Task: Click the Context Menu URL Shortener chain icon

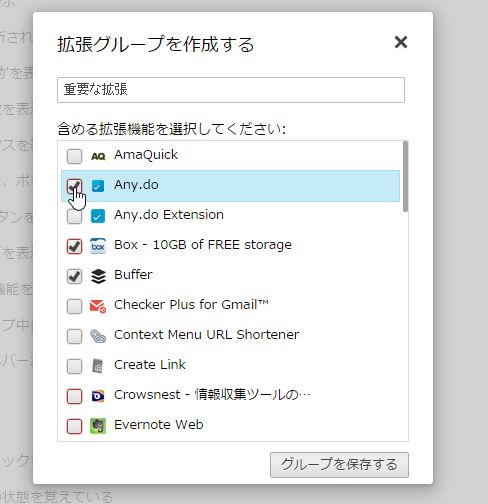Action: [x=98, y=336]
